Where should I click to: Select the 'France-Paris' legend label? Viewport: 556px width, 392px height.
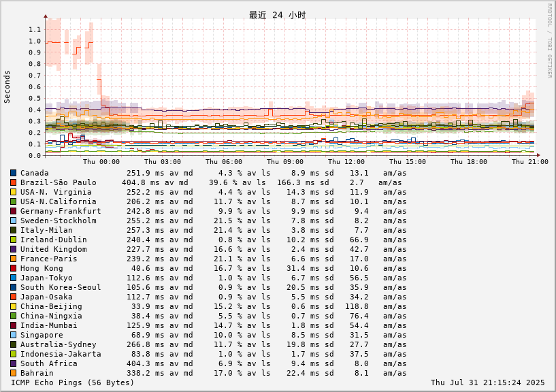(x=48, y=259)
